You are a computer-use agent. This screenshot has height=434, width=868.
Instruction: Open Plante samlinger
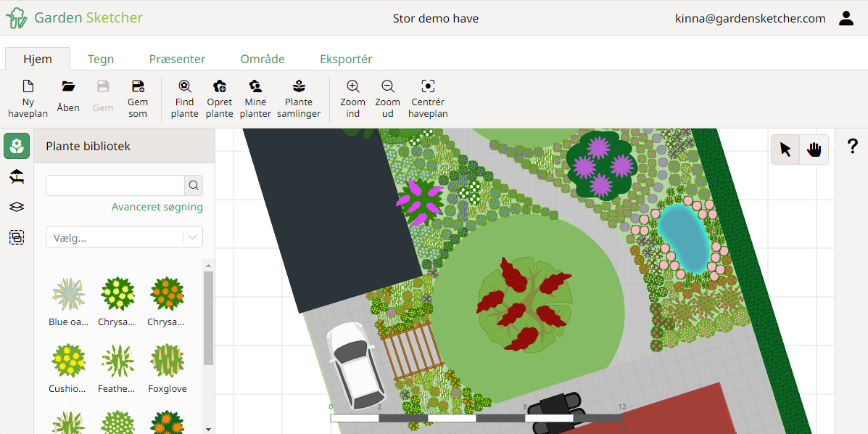(298, 98)
